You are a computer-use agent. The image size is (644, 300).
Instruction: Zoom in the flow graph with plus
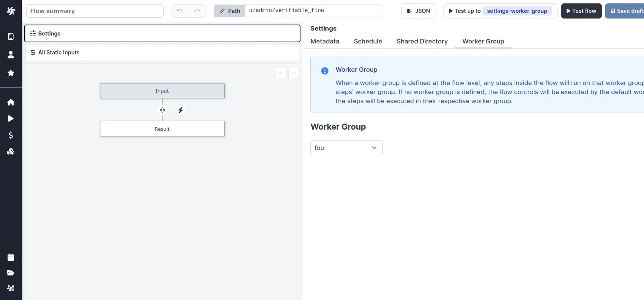point(281,73)
